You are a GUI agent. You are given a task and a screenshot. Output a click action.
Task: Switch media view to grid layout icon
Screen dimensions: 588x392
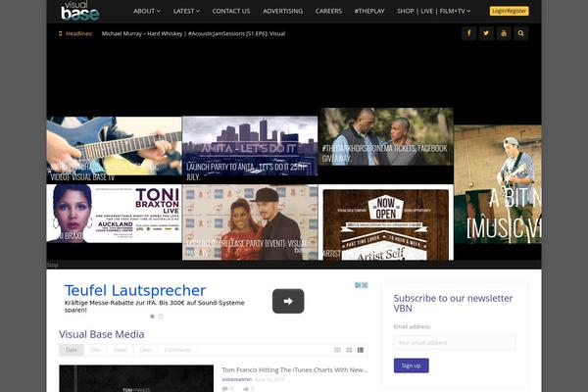click(349, 350)
